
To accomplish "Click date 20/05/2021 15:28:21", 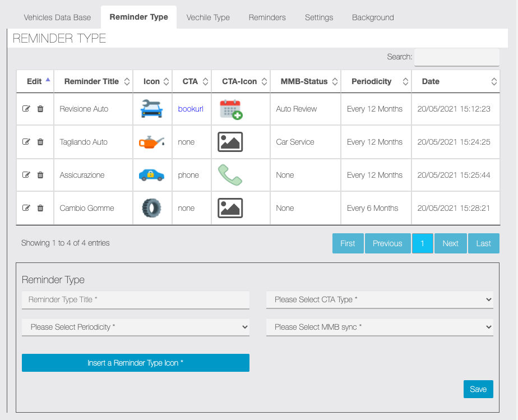I will tap(454, 208).
